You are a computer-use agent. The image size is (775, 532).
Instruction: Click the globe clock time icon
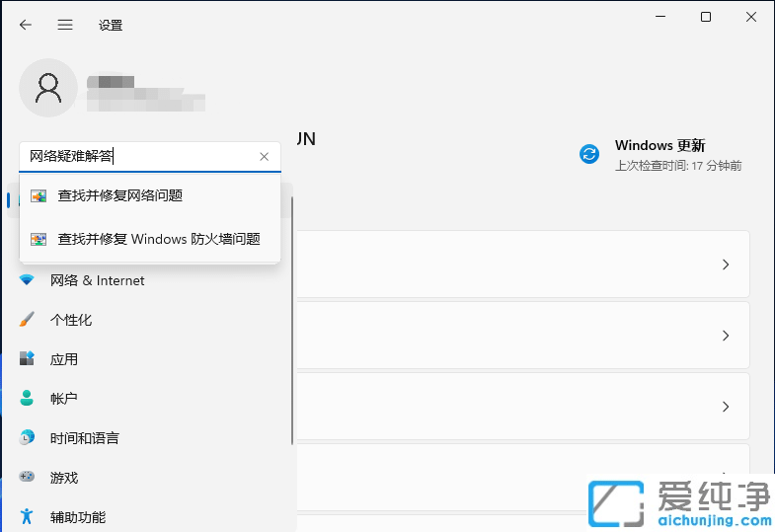pyautogui.click(x=27, y=437)
